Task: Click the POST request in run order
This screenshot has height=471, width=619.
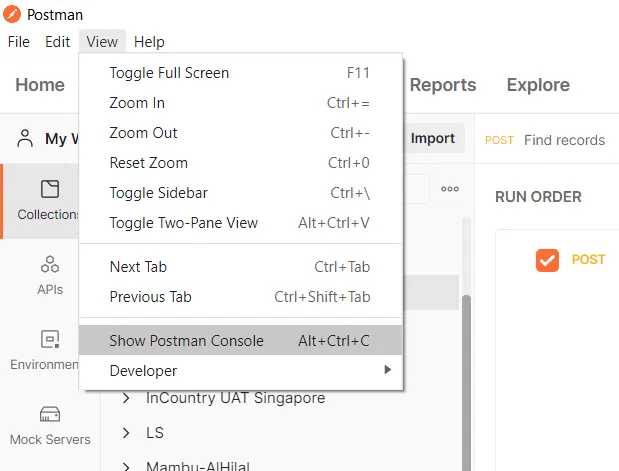Action: click(588, 260)
